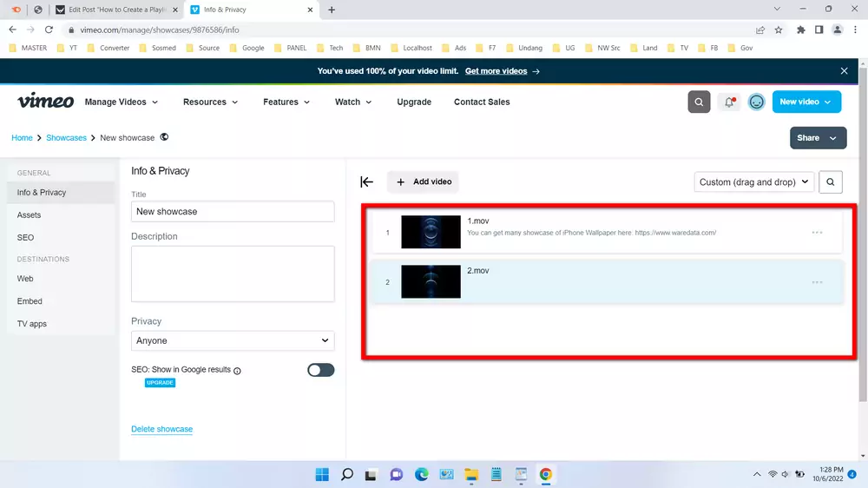Open Microsoft Edge from the taskbar
This screenshot has width=868, height=488.
(421, 475)
